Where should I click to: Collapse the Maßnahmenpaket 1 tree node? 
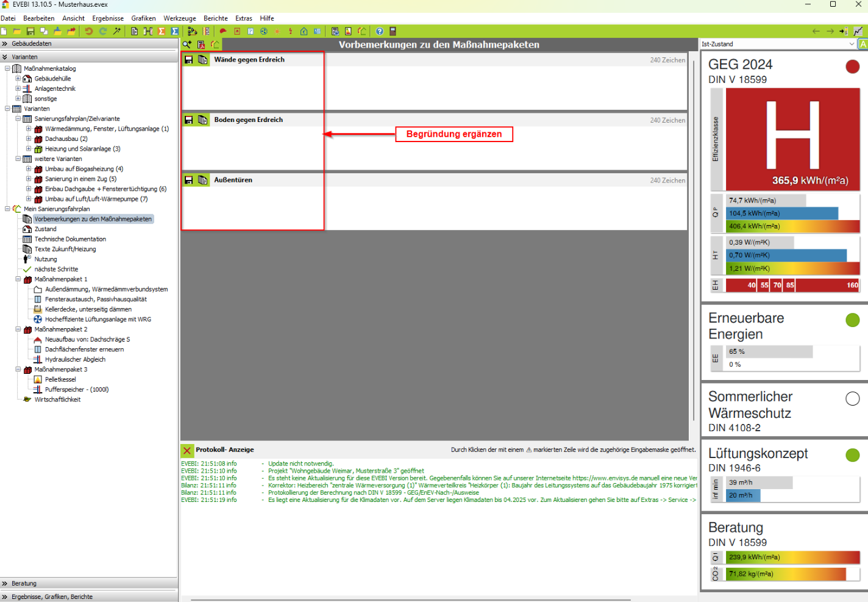pos(18,279)
